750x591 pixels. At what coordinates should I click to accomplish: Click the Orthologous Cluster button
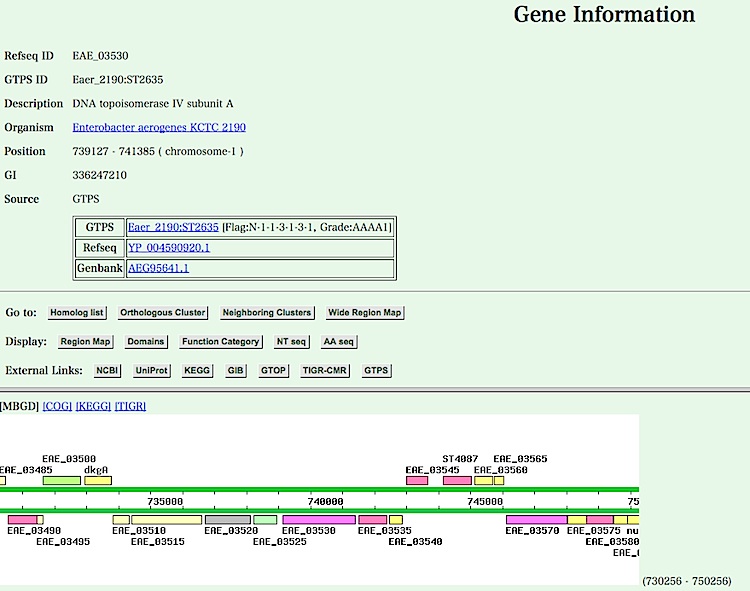[x=162, y=313]
